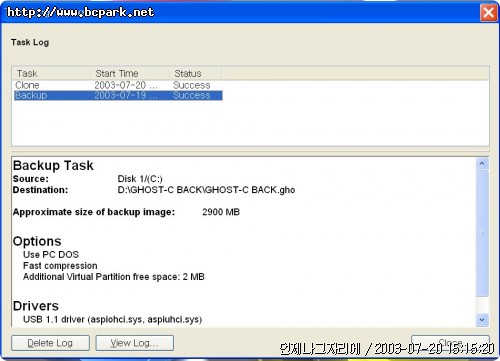Viewport: 500px width, 361px height.
Task: Click the Success status of Clone row
Action: [x=192, y=85]
